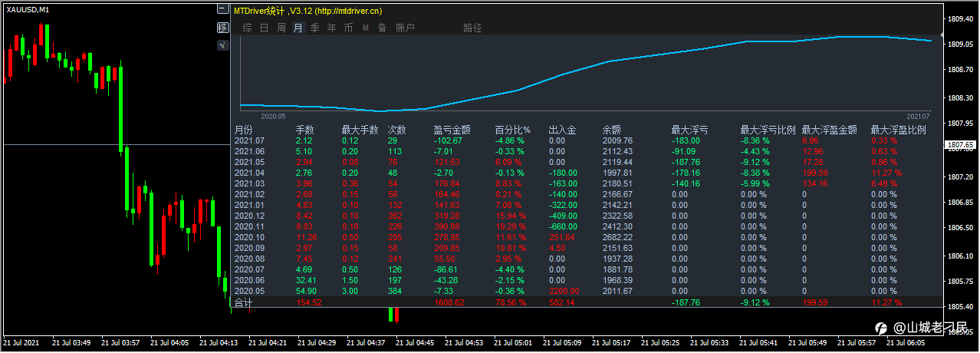980x353 pixels.
Task: Collapse the MTDriver panel with minus button
Action: coord(222,9)
